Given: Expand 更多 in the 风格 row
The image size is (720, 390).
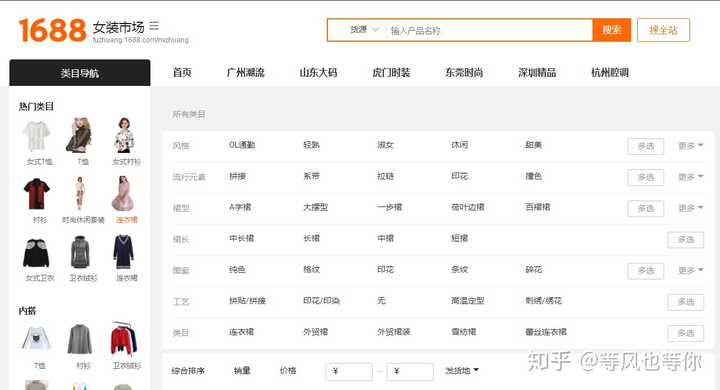Looking at the screenshot, I should 691,146.
